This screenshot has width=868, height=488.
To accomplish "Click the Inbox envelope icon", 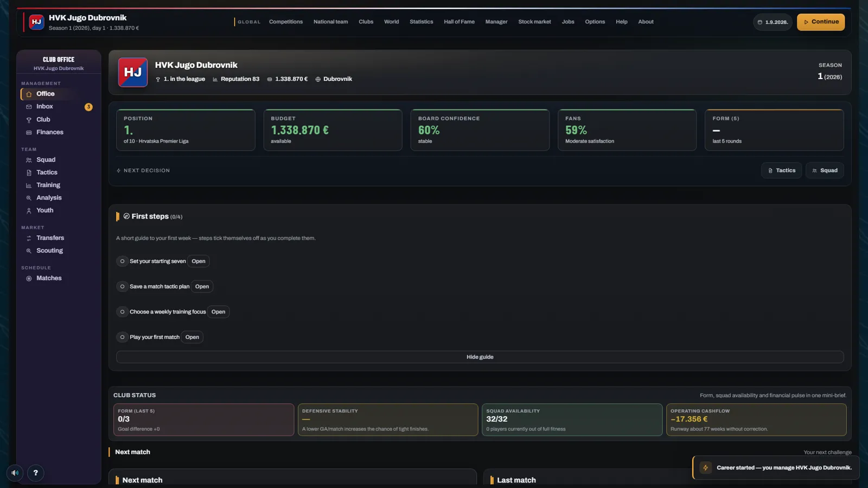I will click(x=29, y=107).
